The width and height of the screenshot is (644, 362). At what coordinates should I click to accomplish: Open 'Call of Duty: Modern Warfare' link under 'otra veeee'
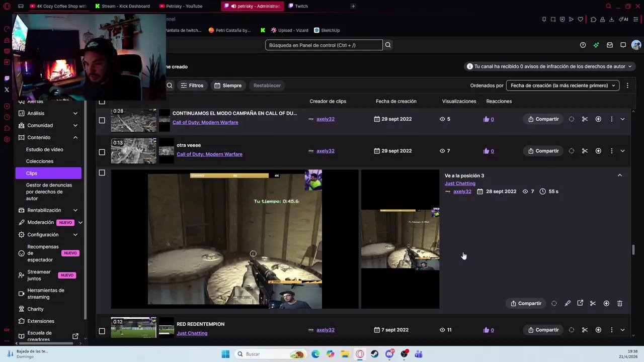click(x=209, y=154)
